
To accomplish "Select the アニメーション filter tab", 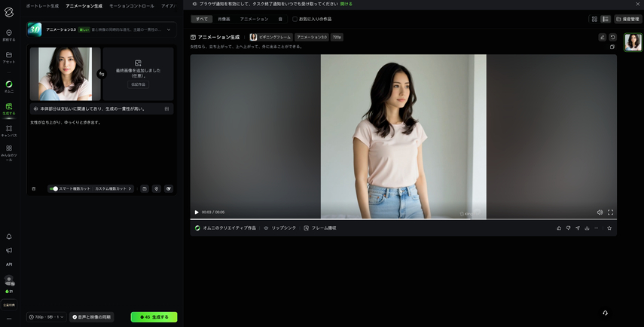I will [x=255, y=19].
